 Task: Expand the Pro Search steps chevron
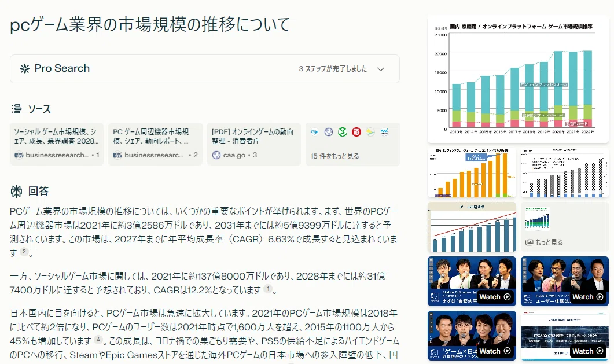pyautogui.click(x=381, y=69)
